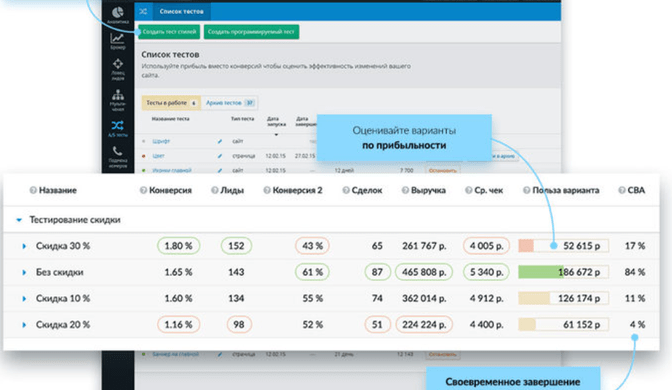Click the pencil edit icon for Шрифт test
Viewport: 672px width, 390px height.
(220, 141)
